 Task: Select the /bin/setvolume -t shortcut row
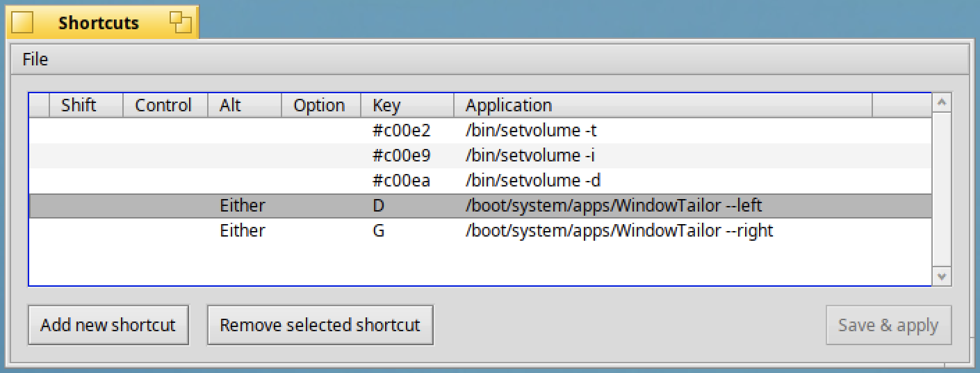coord(480,130)
